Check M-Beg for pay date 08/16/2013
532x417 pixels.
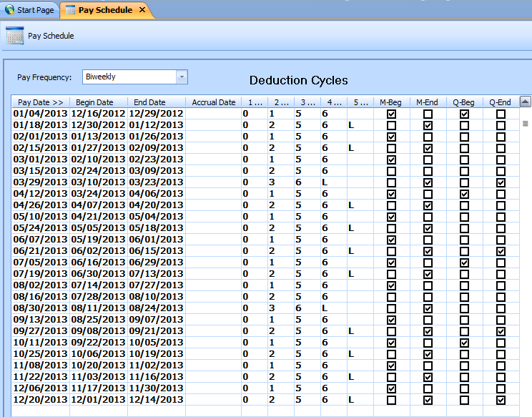[392, 297]
